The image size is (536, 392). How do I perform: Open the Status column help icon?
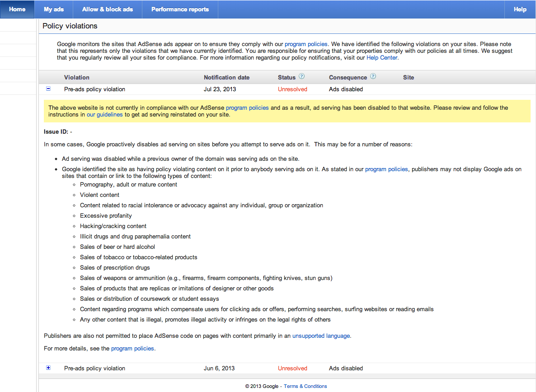click(301, 76)
